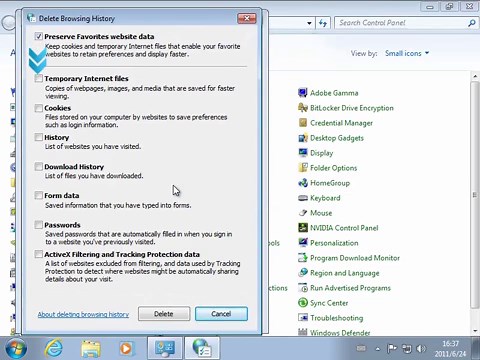Click the Action Center flag icon
Viewport: 480px width, 360px height.
click(392, 349)
